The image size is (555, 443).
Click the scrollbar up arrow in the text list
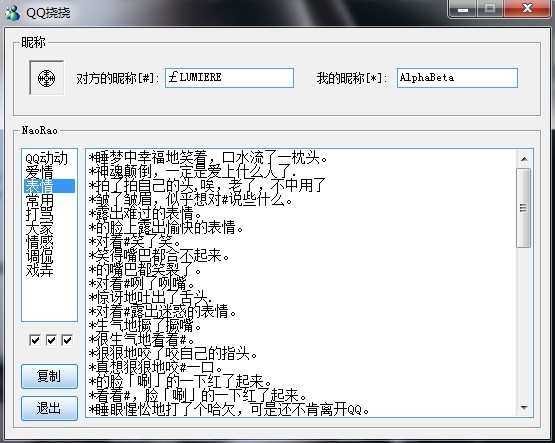[x=524, y=159]
